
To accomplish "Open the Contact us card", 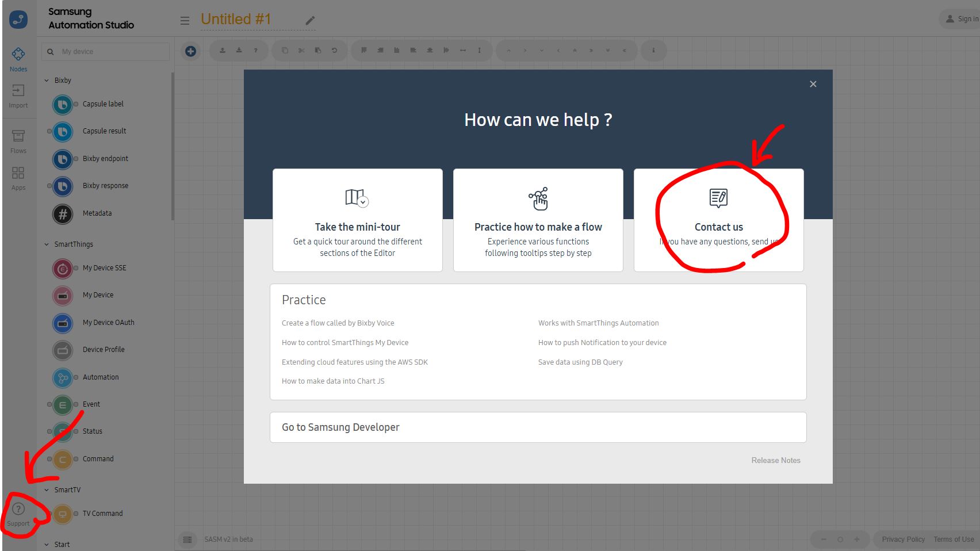I will point(719,220).
